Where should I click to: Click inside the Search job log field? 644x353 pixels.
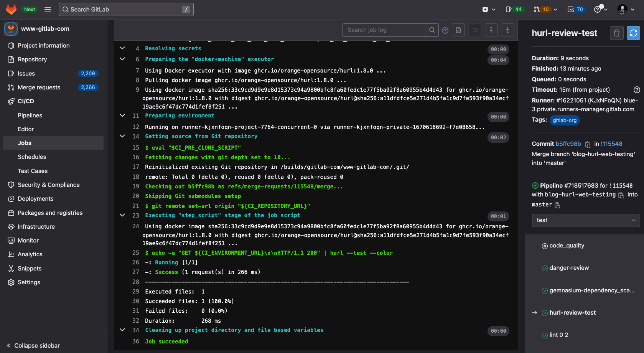(384, 30)
